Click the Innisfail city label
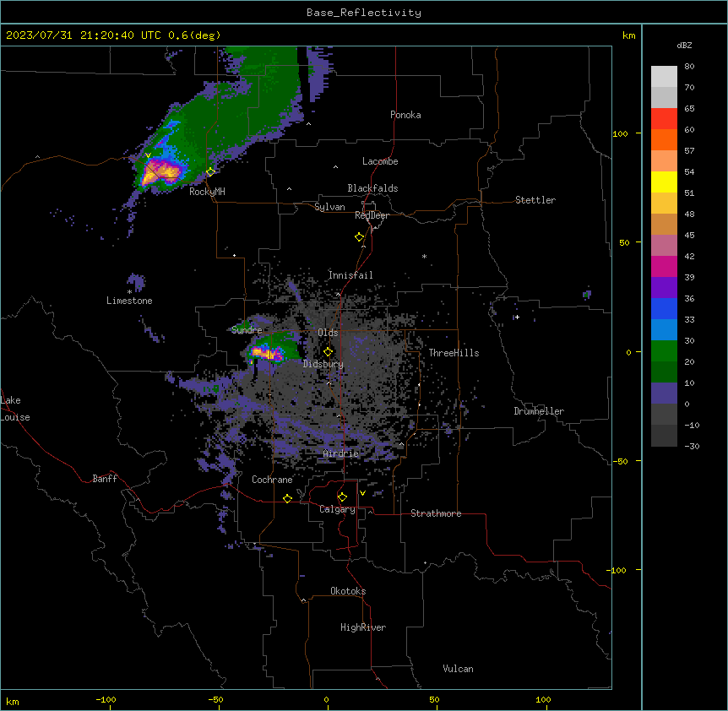 [350, 275]
